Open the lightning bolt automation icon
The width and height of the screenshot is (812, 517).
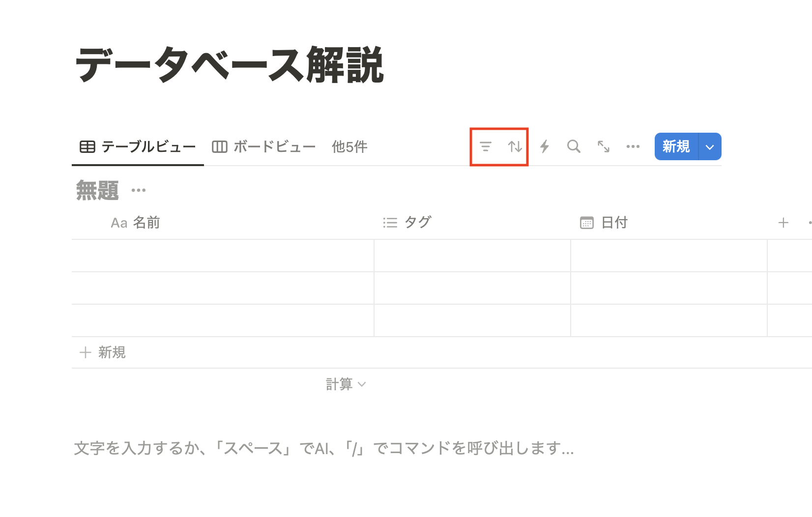coord(545,146)
